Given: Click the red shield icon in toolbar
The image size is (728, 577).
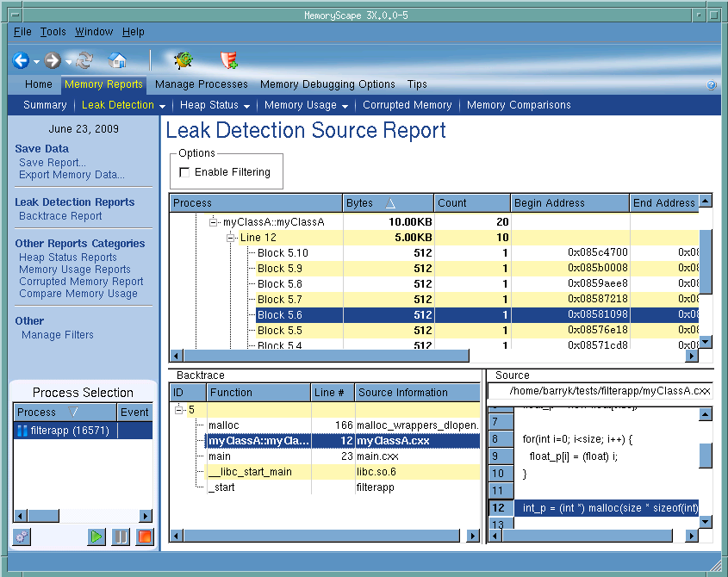Looking at the screenshot, I should (x=228, y=60).
